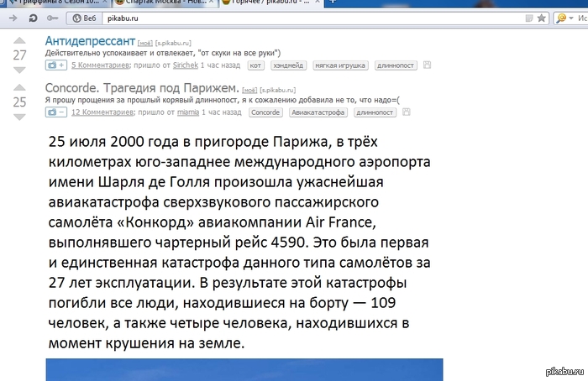The height and width of the screenshot is (381, 588).
Task: Select длиннопост tag of Антидепрессант post
Action: click(396, 65)
